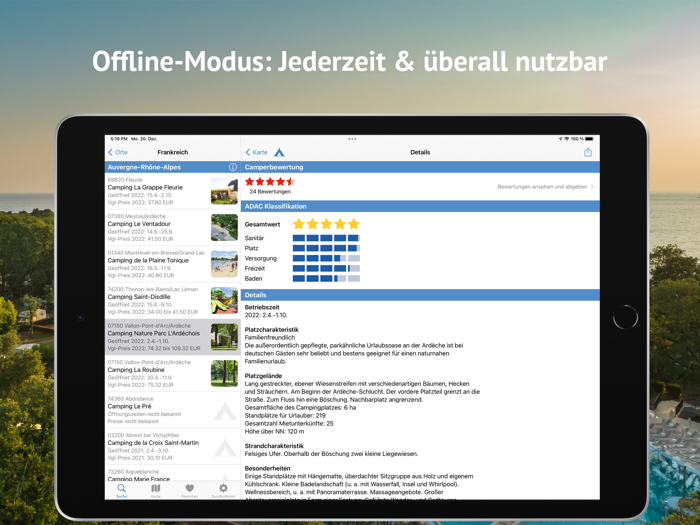This screenshot has width=700, height=525.
Task: Click the Frankreich title
Action: pyautogui.click(x=173, y=152)
